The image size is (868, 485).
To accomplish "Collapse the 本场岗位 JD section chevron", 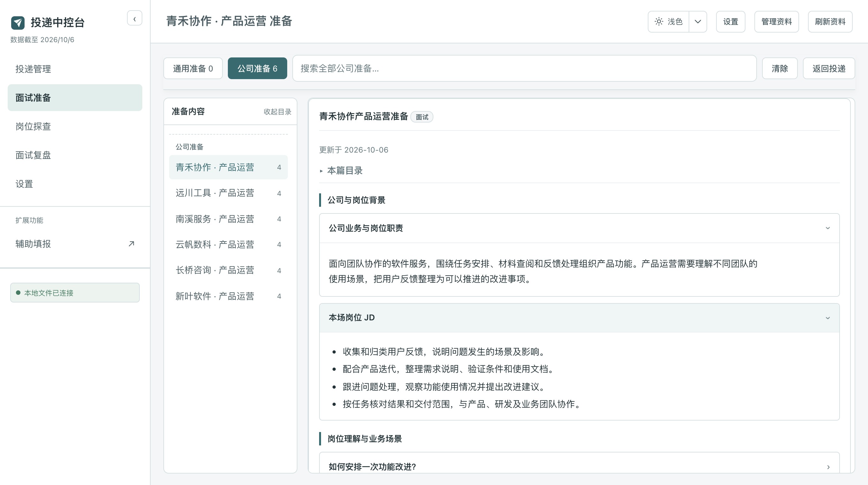I will click(827, 318).
